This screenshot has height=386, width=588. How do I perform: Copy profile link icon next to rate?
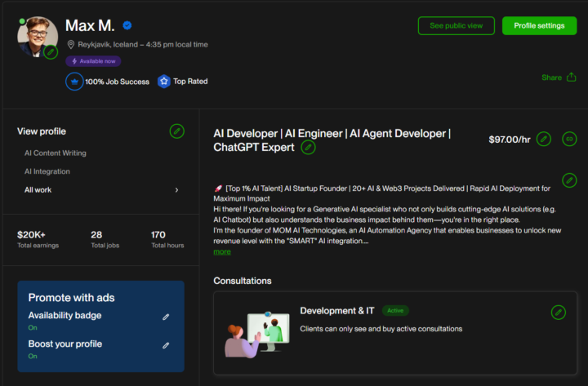click(569, 140)
